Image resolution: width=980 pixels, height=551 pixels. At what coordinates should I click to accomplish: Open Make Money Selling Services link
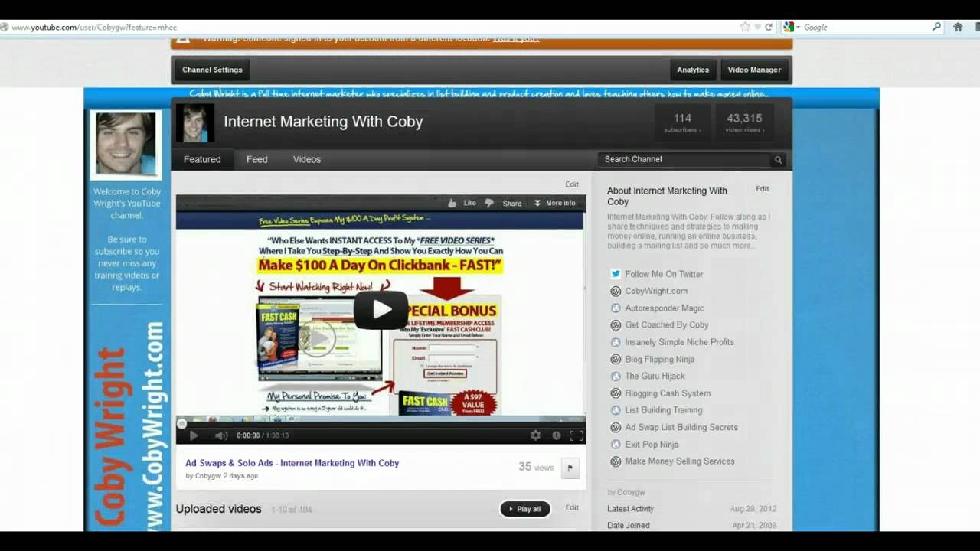(x=679, y=461)
